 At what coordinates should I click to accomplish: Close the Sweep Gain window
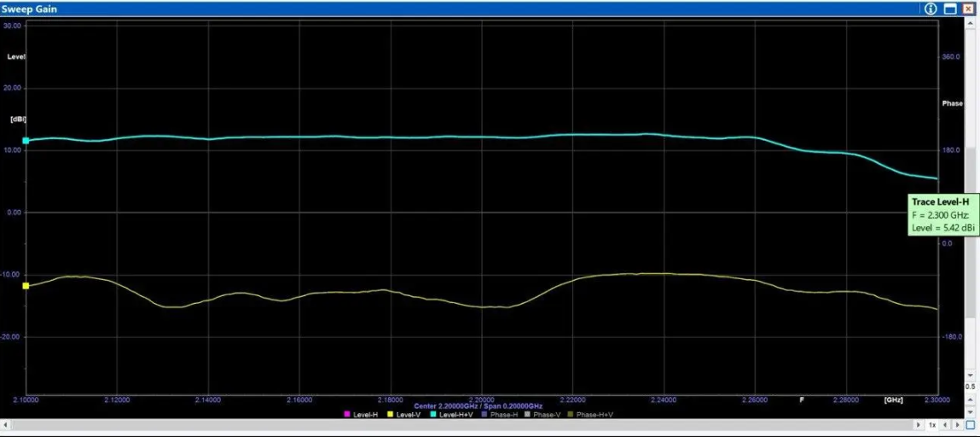point(968,9)
